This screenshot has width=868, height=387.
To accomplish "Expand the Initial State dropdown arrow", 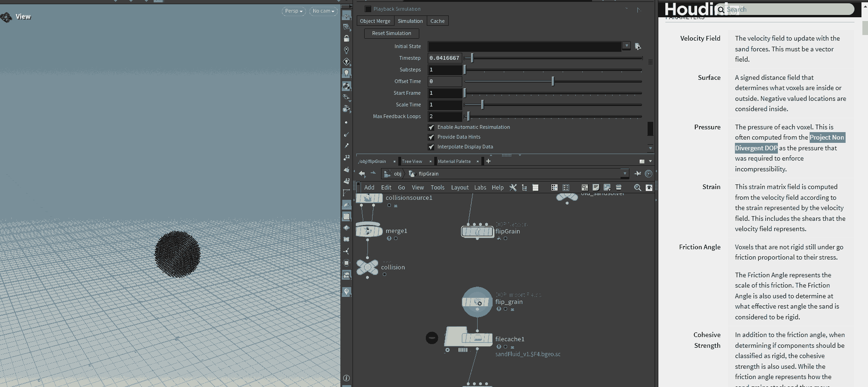I will point(626,46).
